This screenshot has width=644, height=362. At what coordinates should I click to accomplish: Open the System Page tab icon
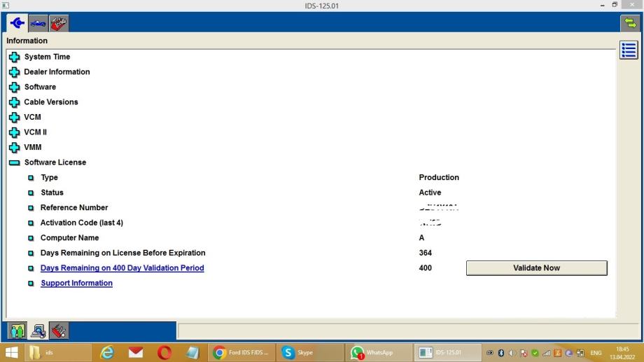(x=17, y=23)
